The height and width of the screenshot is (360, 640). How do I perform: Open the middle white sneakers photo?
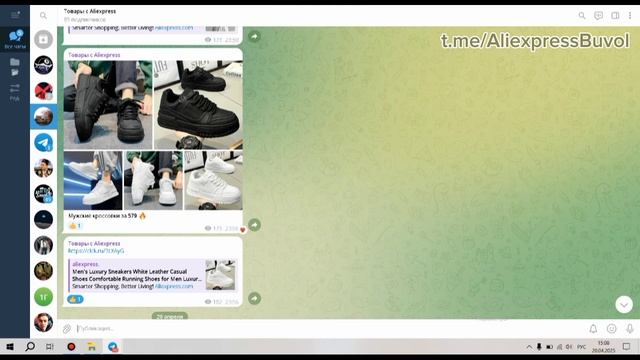coord(153,180)
